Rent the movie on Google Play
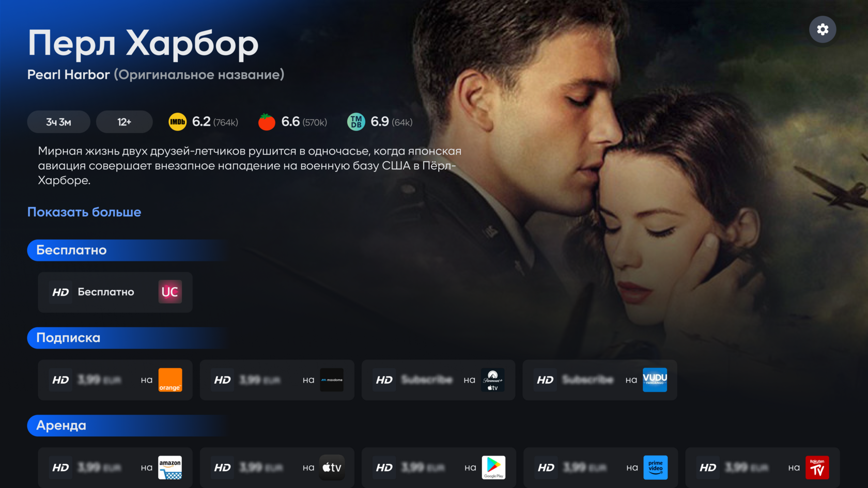The width and height of the screenshot is (868, 488). 439,468
